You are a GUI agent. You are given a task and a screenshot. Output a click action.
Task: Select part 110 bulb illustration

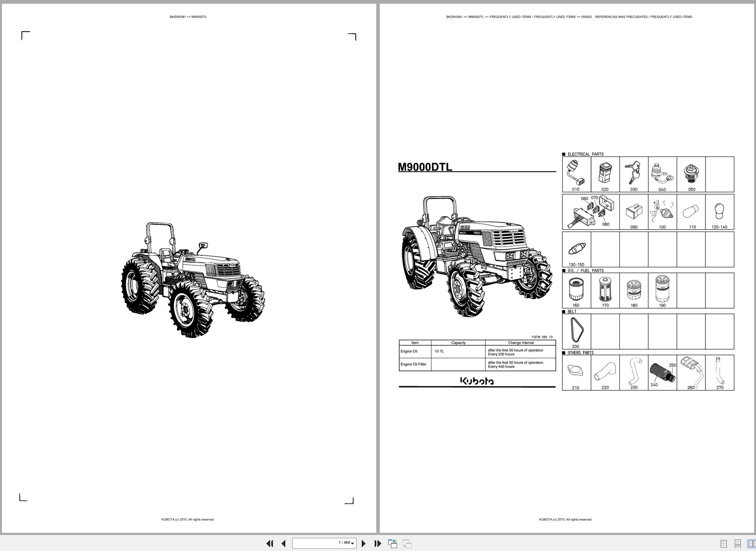coord(691,212)
